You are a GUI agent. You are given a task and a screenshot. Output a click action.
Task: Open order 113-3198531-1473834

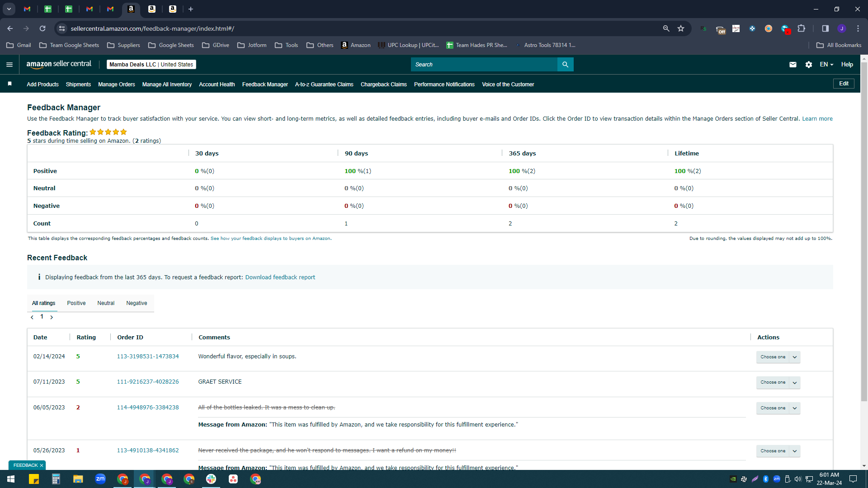coord(148,357)
